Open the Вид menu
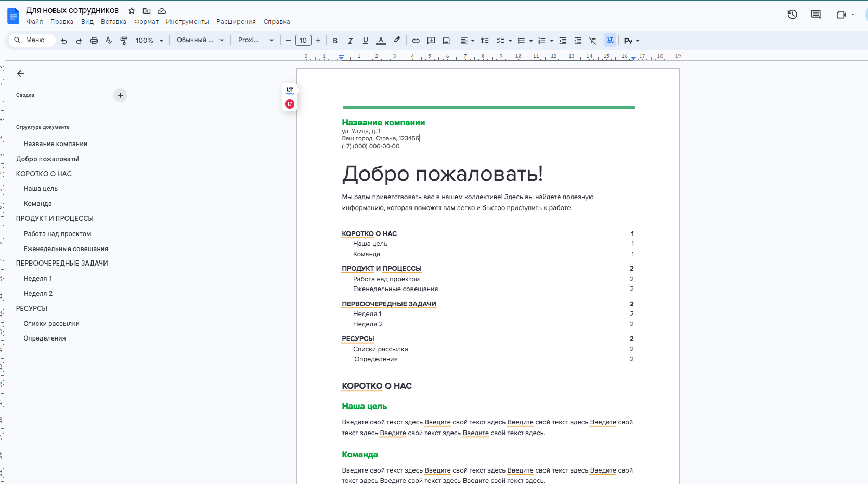This screenshot has width=868, height=484. pos(87,22)
